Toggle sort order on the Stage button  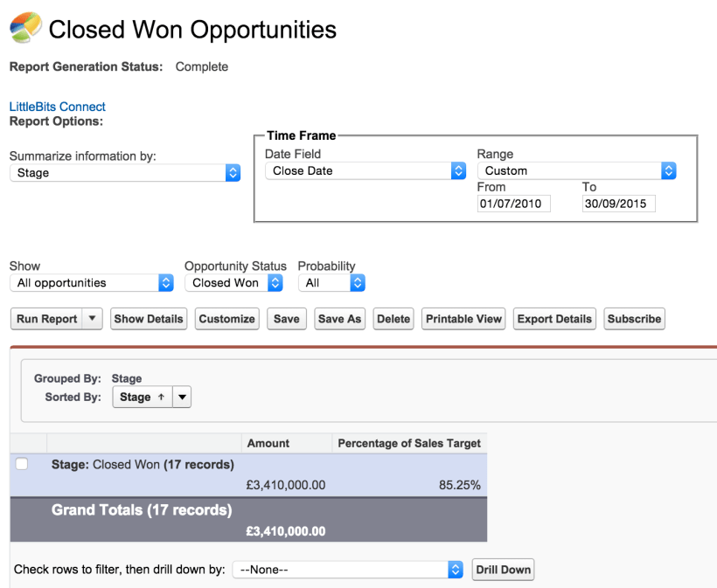coord(142,397)
